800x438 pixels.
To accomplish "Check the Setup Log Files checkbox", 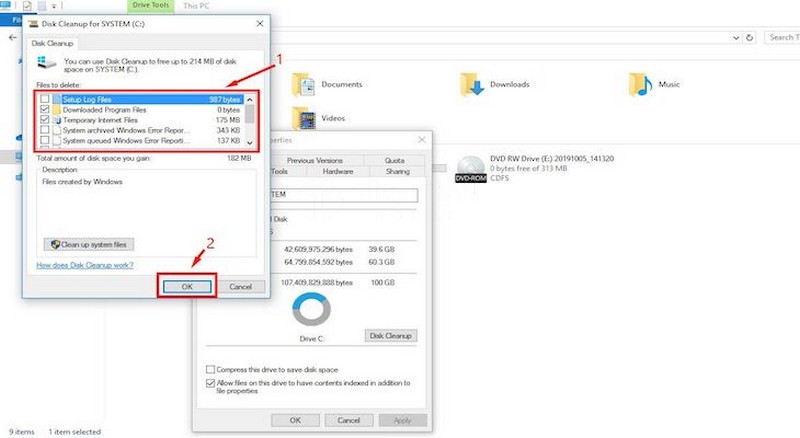I will (x=45, y=99).
